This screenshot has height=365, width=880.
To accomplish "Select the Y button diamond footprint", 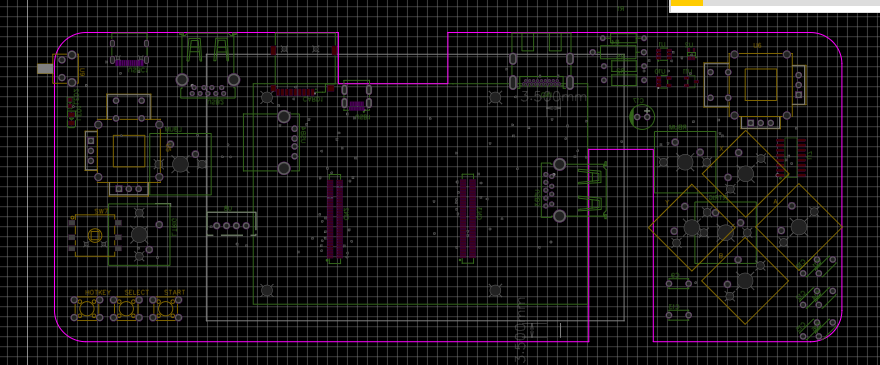I will pyautogui.click(x=691, y=227).
